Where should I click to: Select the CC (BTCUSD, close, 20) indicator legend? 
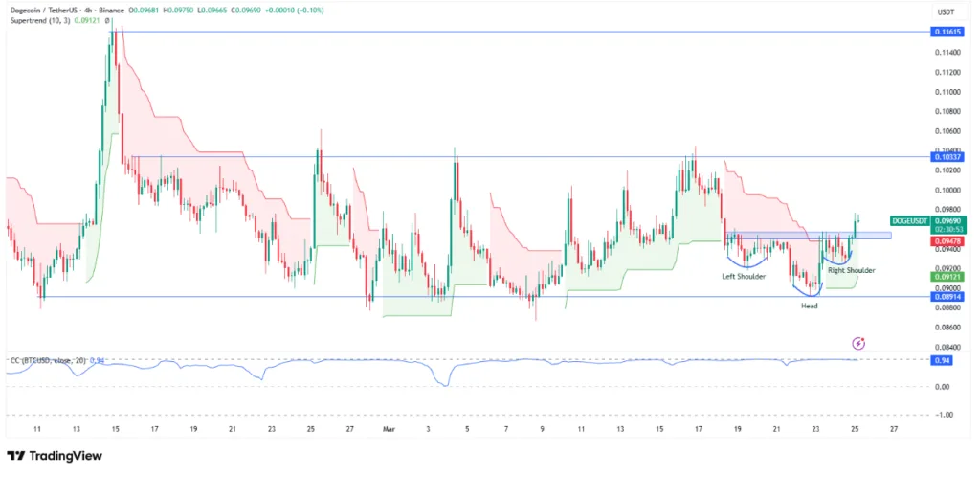[48, 361]
